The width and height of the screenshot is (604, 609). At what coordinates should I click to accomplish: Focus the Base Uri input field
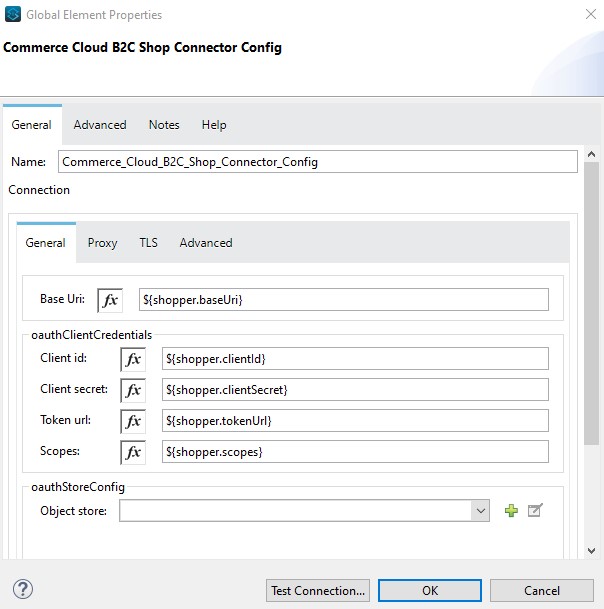[x=343, y=299]
